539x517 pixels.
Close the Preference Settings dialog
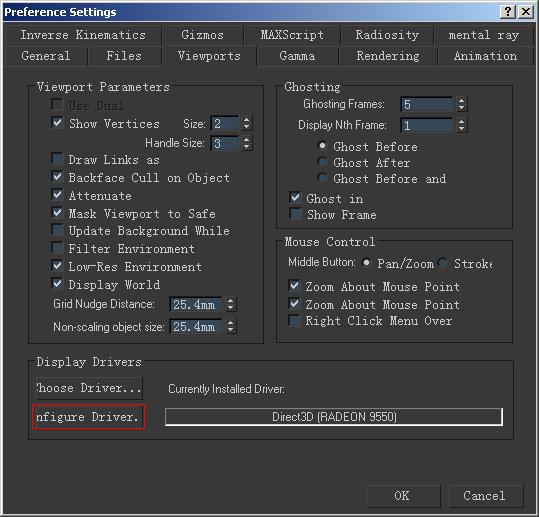(x=526, y=12)
